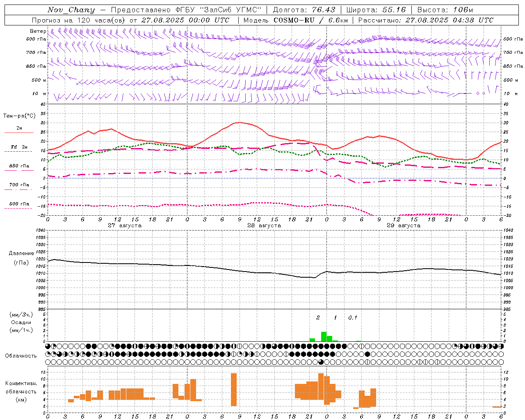Click the Давление panel label
Screen dimensions: 525x420
[x=21, y=253]
